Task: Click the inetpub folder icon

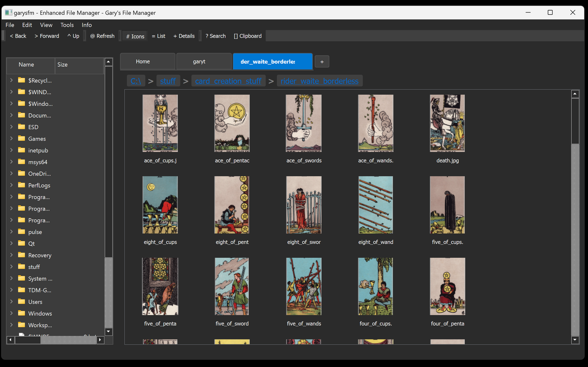Action: pyautogui.click(x=22, y=150)
